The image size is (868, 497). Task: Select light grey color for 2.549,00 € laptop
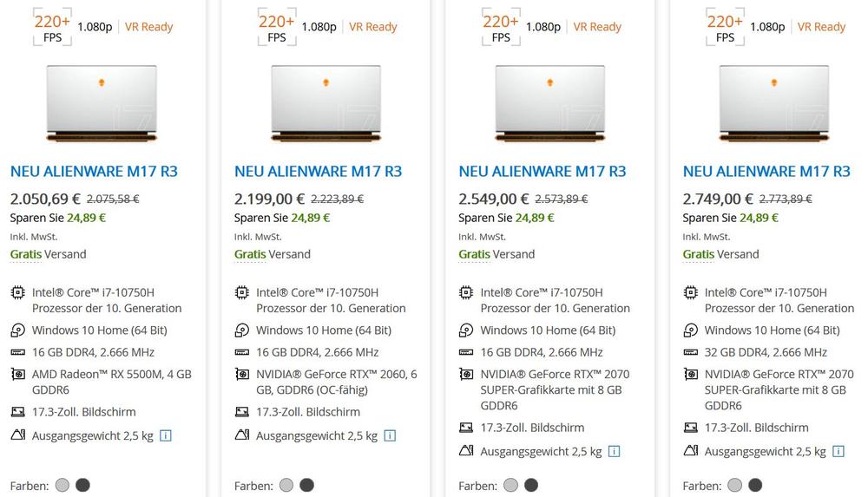[x=510, y=485]
